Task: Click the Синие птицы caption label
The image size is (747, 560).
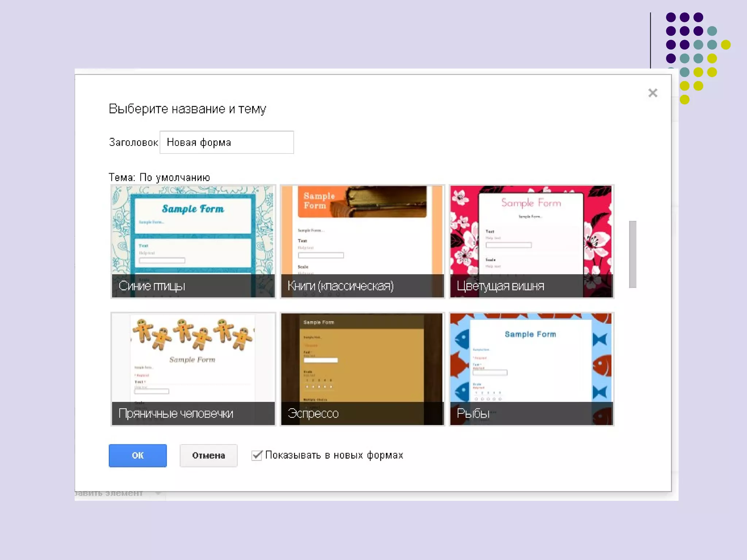Action: 152,286
